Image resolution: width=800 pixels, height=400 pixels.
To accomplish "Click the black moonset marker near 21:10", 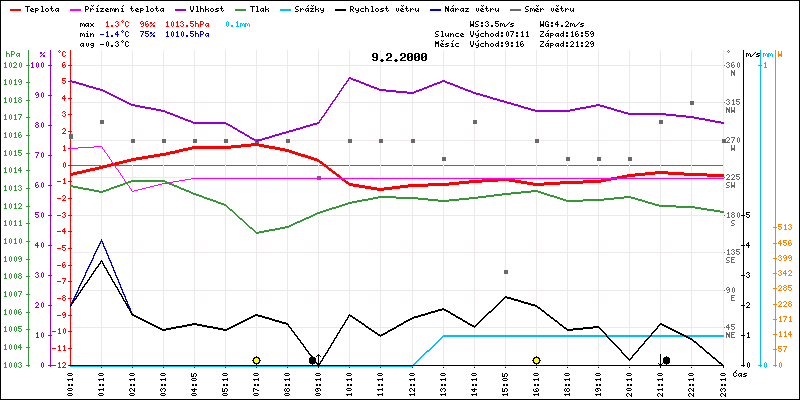I will [666, 360].
